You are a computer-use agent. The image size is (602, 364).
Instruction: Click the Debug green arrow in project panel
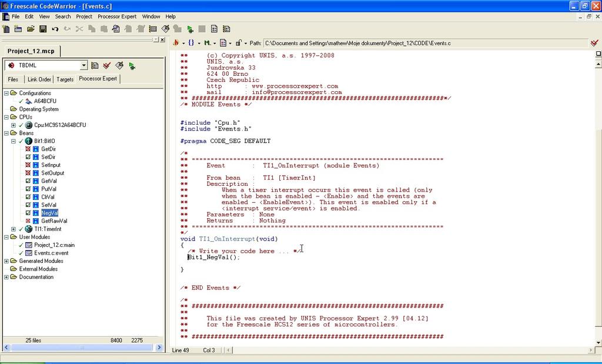point(132,66)
